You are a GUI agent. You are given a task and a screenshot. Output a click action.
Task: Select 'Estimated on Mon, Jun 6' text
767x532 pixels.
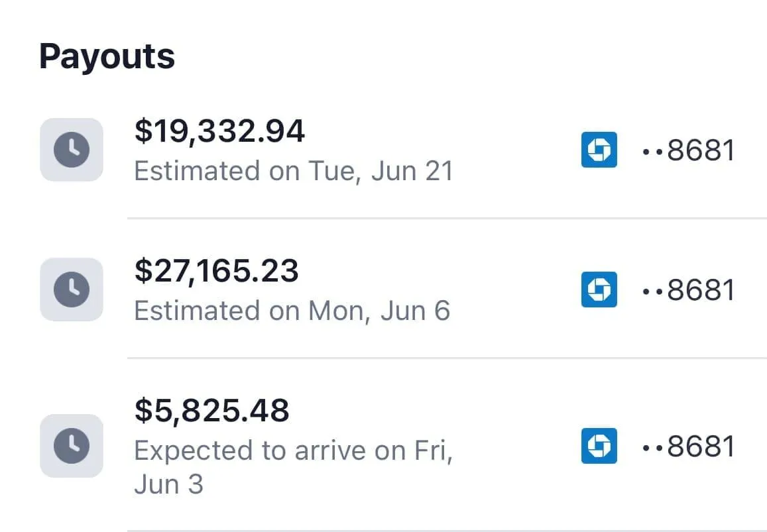(292, 311)
